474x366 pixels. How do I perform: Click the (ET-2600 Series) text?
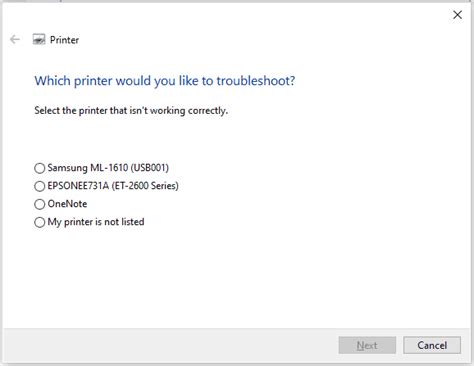click(145, 186)
